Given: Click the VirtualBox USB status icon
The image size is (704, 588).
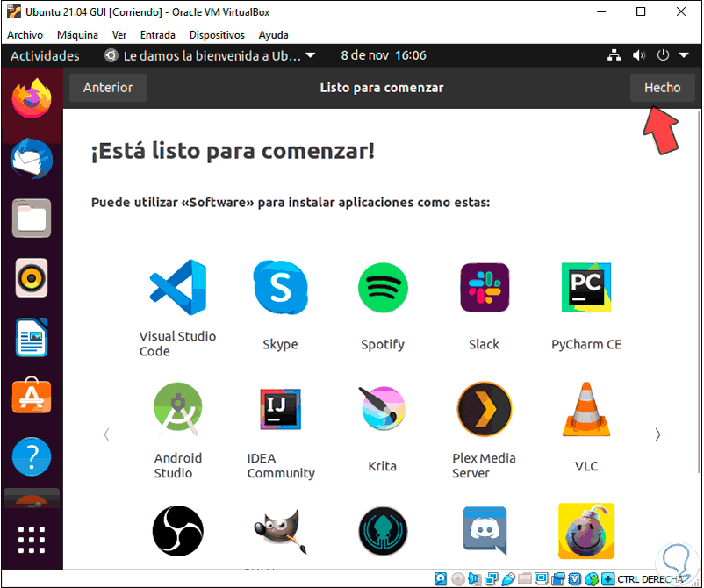Looking at the screenshot, I should [508, 578].
